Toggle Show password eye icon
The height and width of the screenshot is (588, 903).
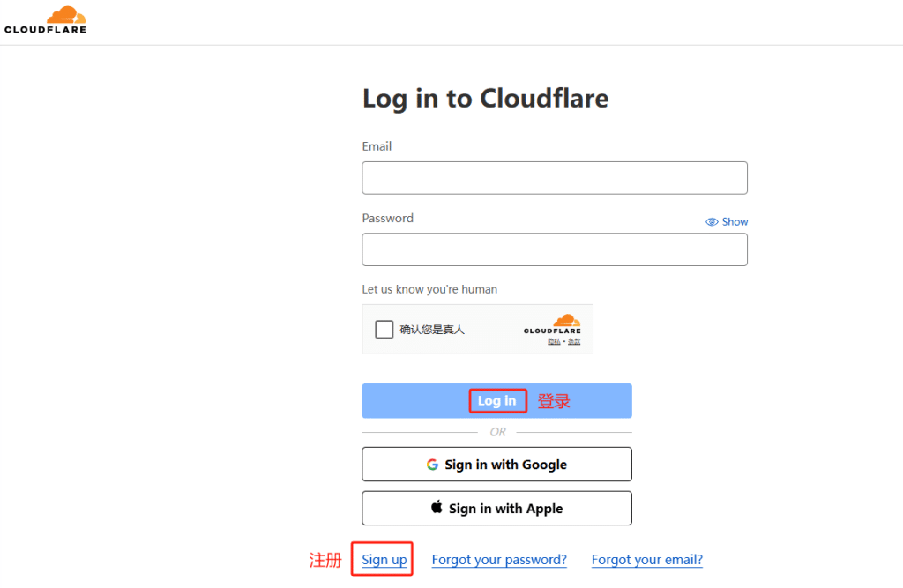pyautogui.click(x=712, y=222)
